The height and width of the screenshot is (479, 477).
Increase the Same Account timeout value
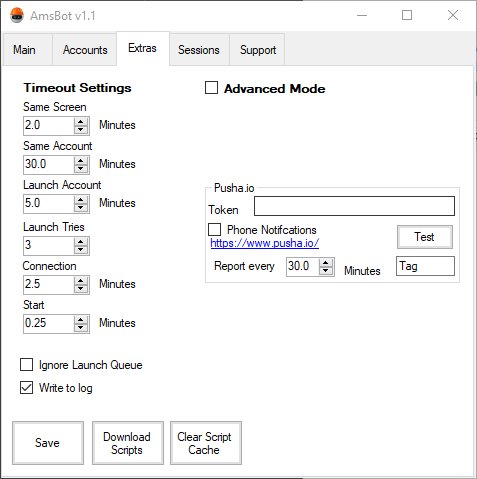pyautogui.click(x=81, y=161)
